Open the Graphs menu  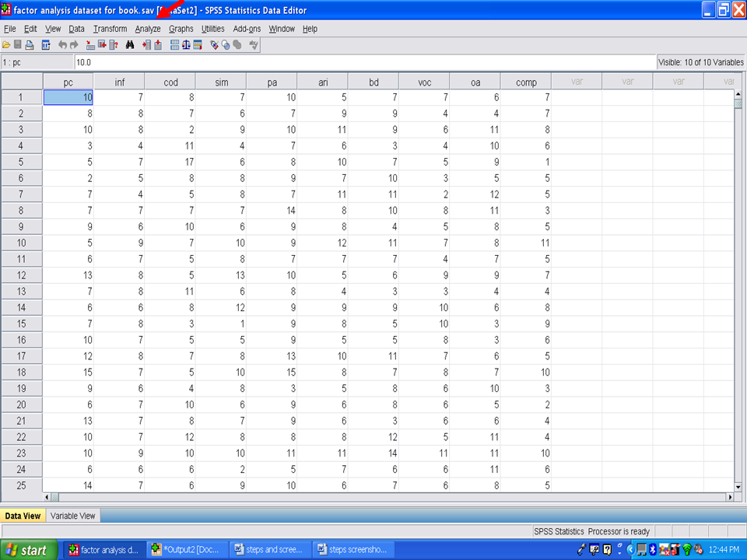click(181, 29)
